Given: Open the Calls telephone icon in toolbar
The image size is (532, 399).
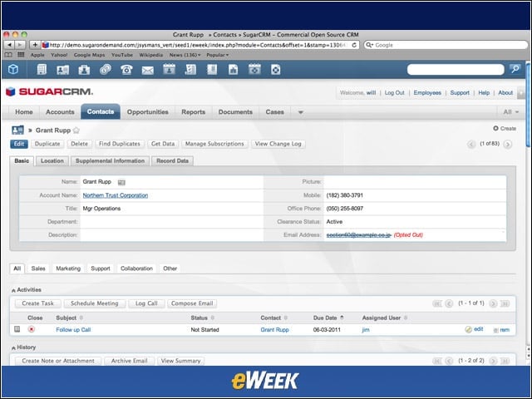Looking at the screenshot, I should pyautogui.click(x=126, y=70).
